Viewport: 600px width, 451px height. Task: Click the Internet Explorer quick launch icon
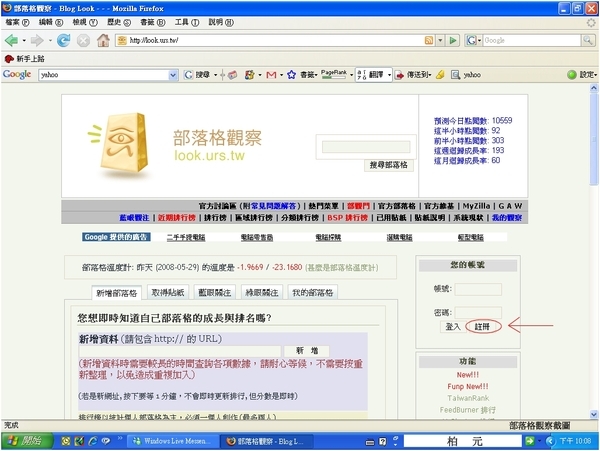tap(93, 441)
